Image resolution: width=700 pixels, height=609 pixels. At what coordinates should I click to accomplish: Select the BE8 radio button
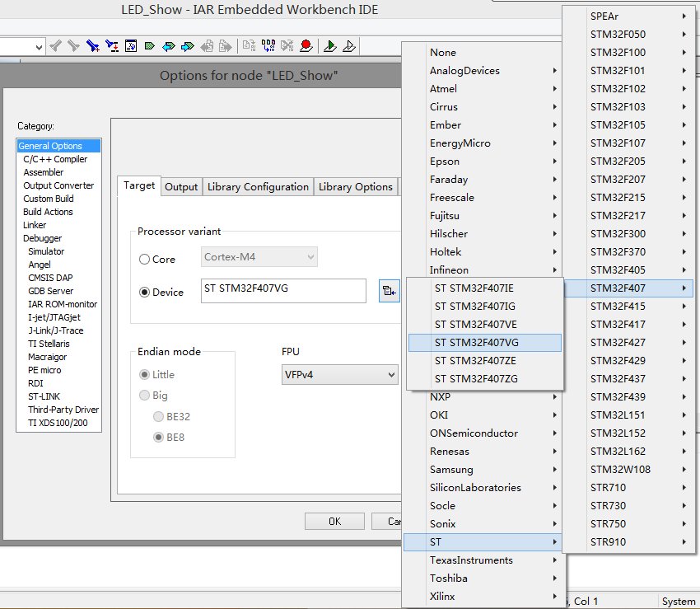coord(158,437)
